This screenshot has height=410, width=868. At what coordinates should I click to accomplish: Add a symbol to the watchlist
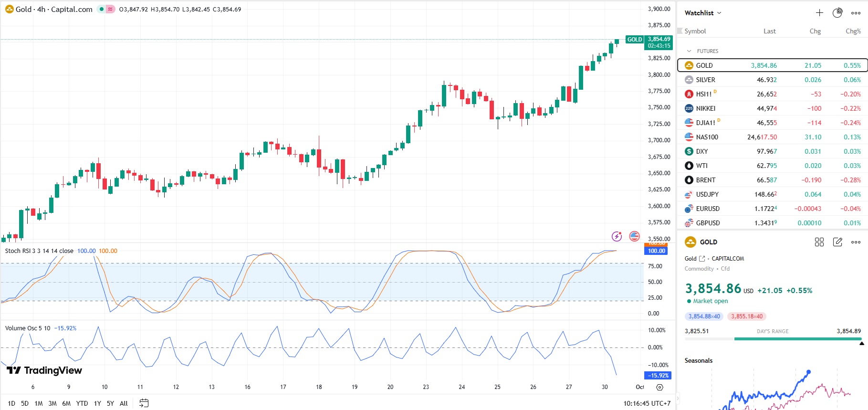coord(819,13)
